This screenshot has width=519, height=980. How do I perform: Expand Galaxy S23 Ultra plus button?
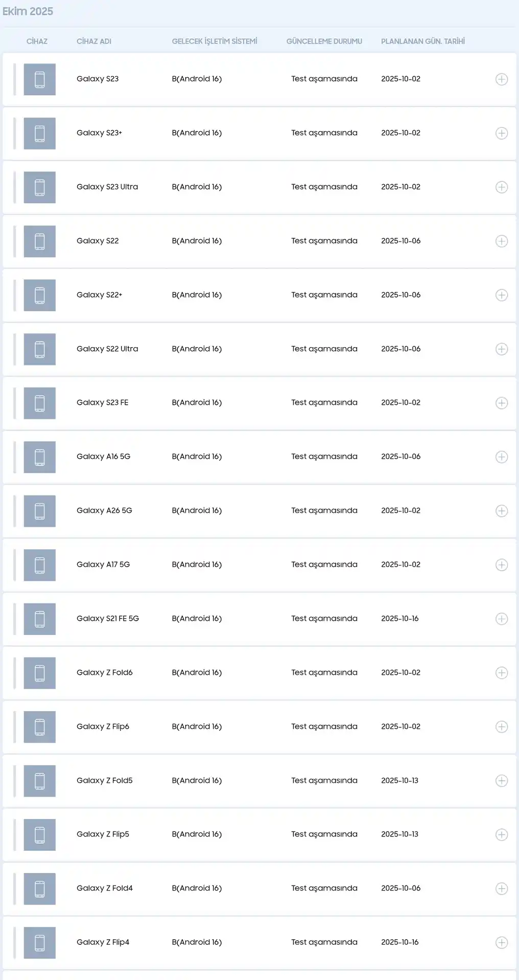pos(502,187)
